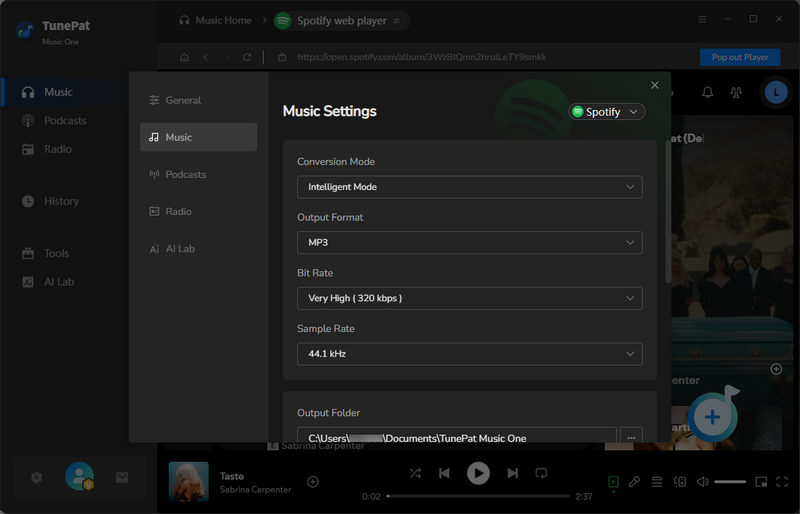
Task: Navigate back in the web player
Action: 206,57
